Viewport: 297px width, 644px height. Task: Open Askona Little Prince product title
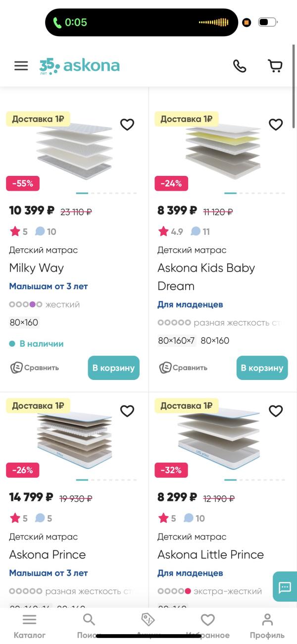click(210, 554)
